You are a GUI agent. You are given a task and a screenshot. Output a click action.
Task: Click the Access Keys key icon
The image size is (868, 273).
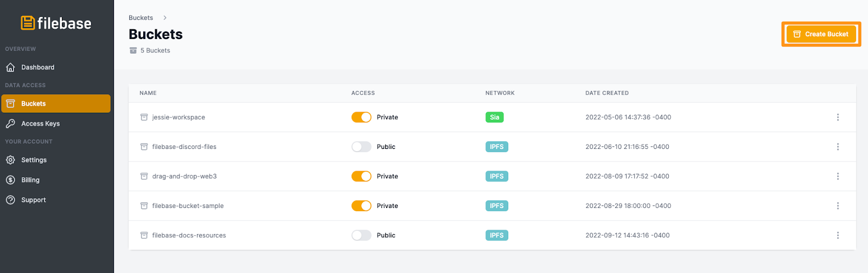pyautogui.click(x=10, y=123)
